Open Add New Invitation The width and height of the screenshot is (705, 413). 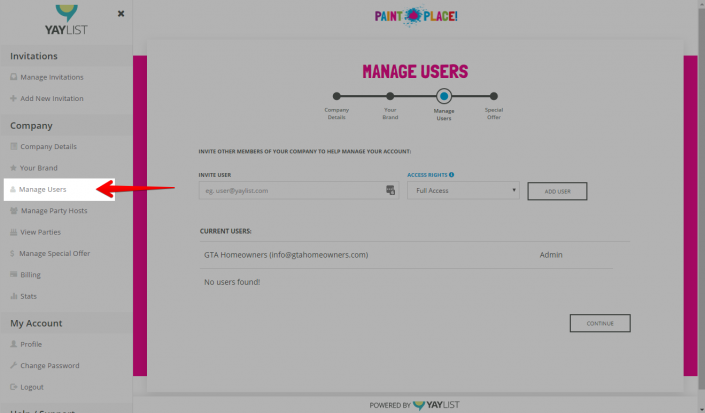coord(52,98)
